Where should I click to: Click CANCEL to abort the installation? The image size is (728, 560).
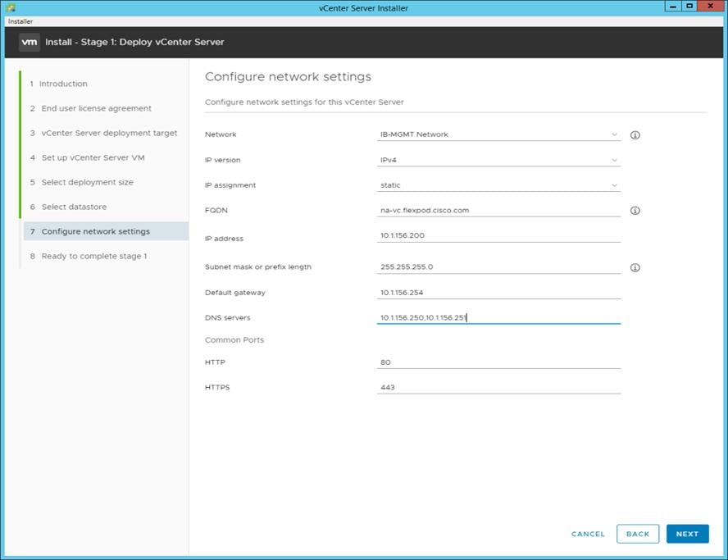point(587,534)
